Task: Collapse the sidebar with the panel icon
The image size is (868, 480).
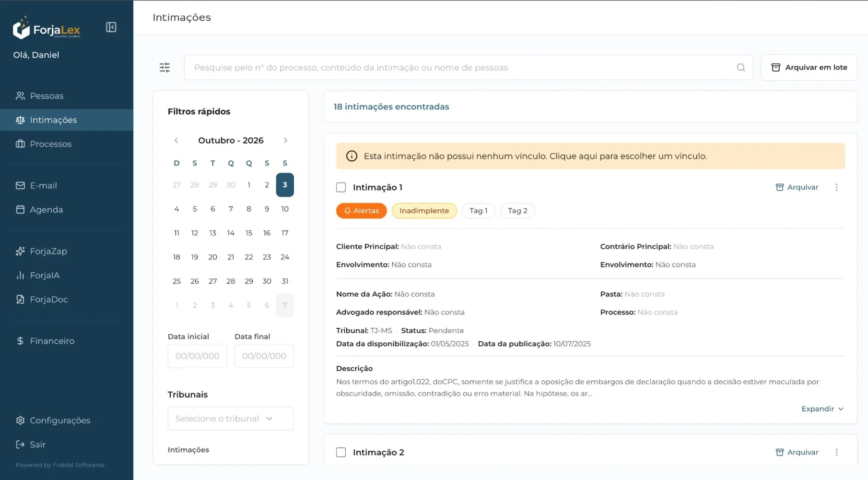Action: coord(111,27)
